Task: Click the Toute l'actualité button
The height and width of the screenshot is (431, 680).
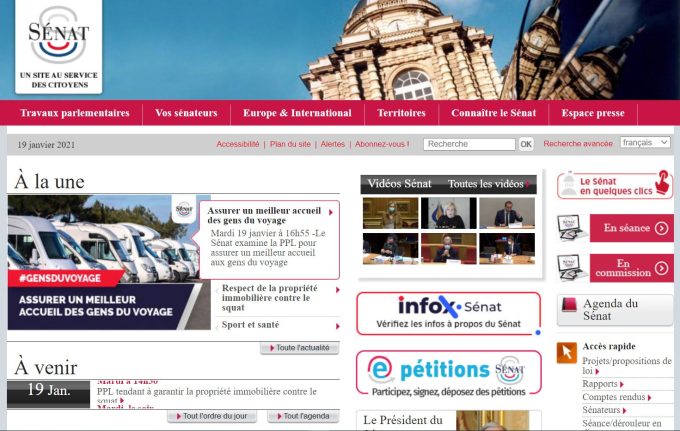Action: tap(299, 348)
